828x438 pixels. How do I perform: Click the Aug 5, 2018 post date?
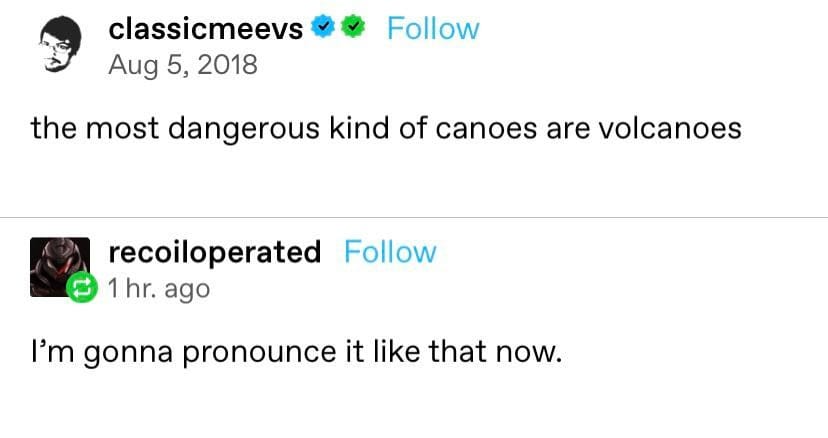point(182,66)
